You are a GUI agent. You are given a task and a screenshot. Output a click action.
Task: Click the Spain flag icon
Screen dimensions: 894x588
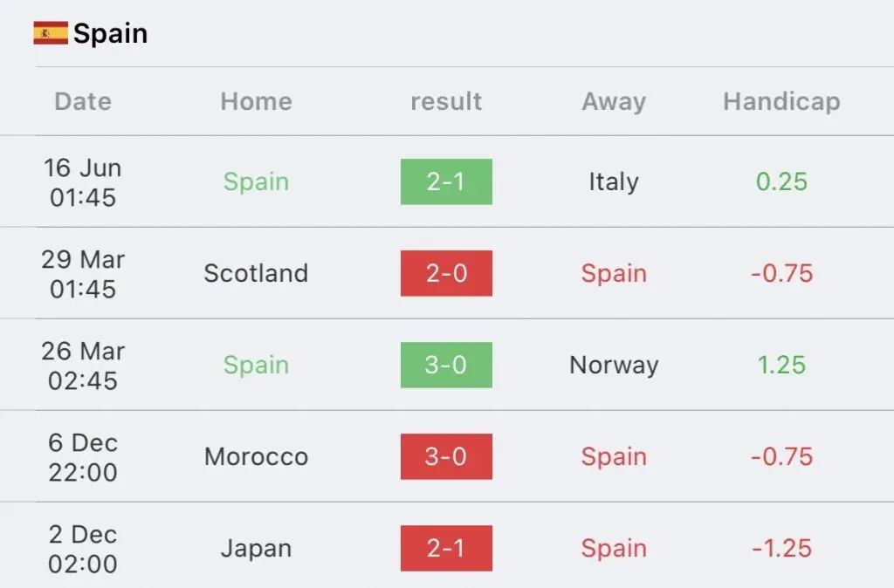[x=51, y=33]
